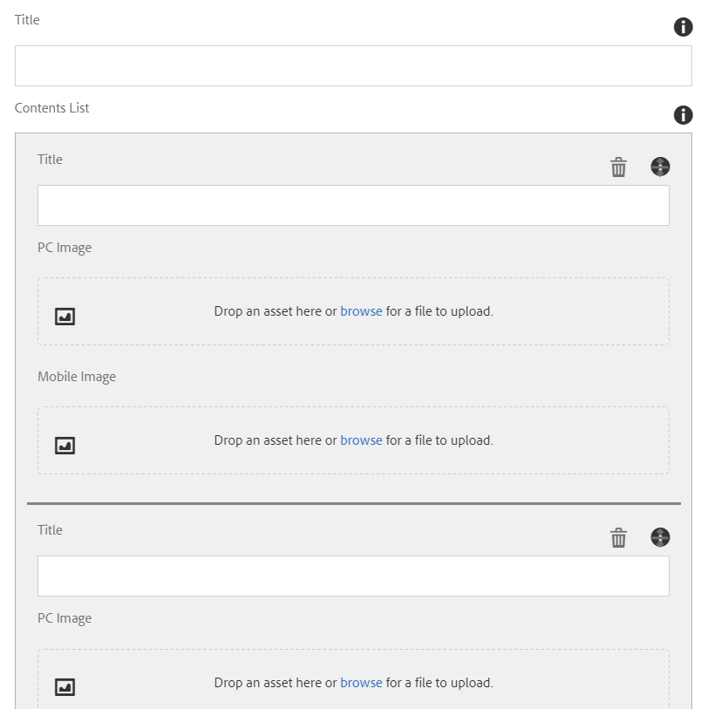Click the image icon in the Mobile Image dropzone
The image size is (728, 709).
pyautogui.click(x=65, y=446)
